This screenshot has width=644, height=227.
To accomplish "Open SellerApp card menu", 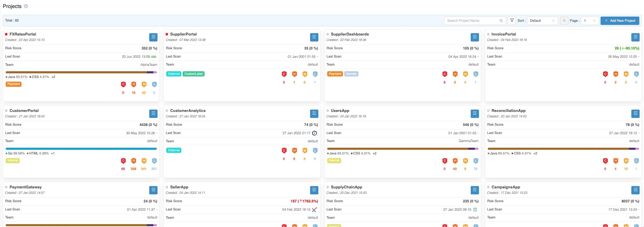I will (x=314, y=190).
